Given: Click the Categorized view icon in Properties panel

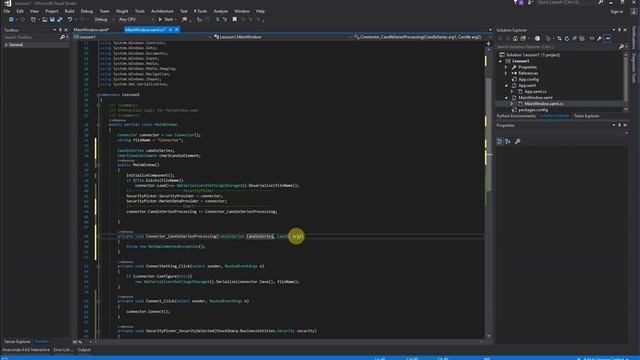Looking at the screenshot, I should coord(500,141).
